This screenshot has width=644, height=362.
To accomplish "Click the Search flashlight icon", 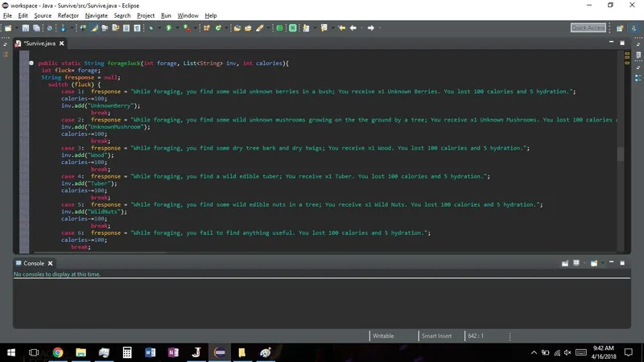I will point(259,28).
